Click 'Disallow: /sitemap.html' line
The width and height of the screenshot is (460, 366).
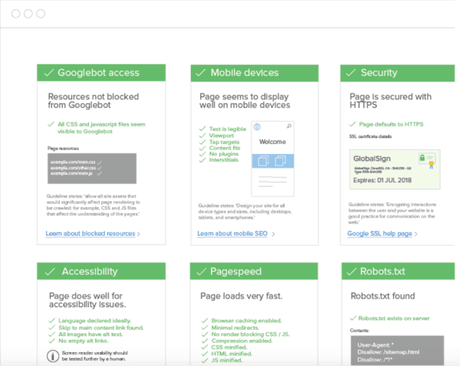coord(388,352)
